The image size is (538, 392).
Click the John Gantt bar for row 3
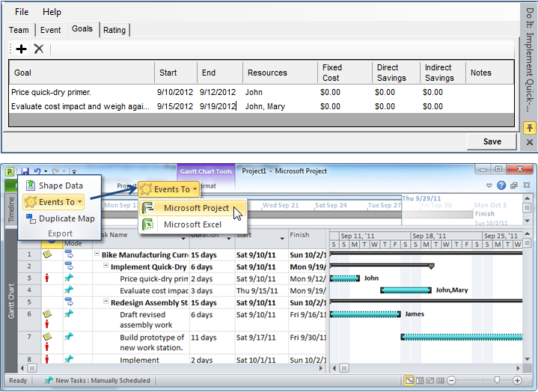[345, 278]
